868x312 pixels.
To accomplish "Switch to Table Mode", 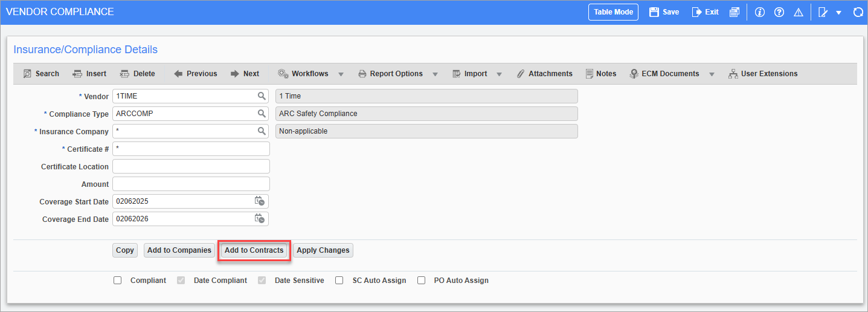I will coord(613,12).
